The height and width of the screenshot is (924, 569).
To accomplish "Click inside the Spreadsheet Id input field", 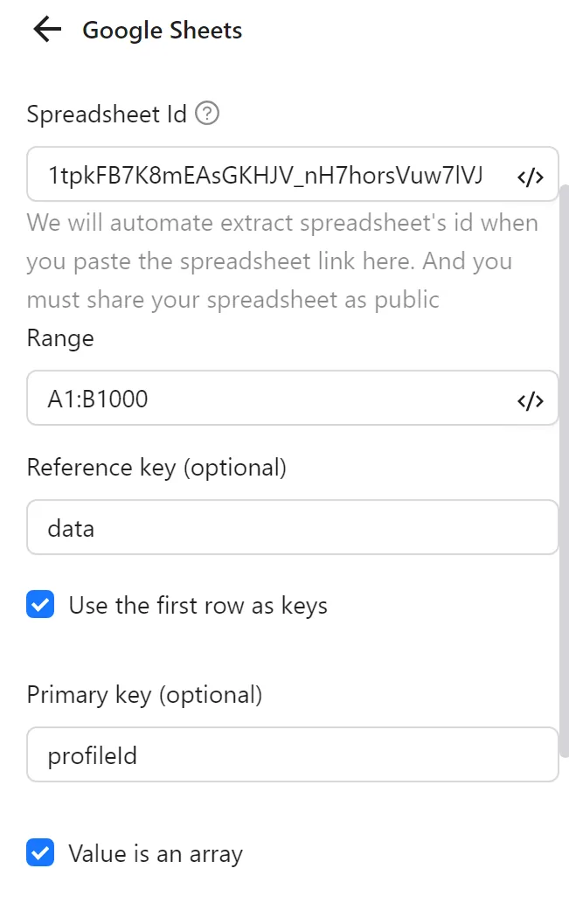I will [262, 174].
